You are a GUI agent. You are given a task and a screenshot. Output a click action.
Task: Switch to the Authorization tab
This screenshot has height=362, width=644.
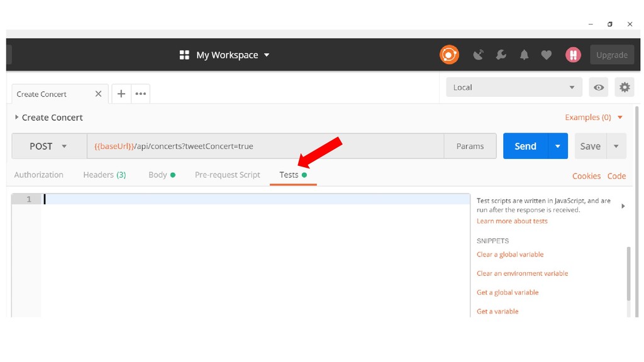[x=38, y=175]
